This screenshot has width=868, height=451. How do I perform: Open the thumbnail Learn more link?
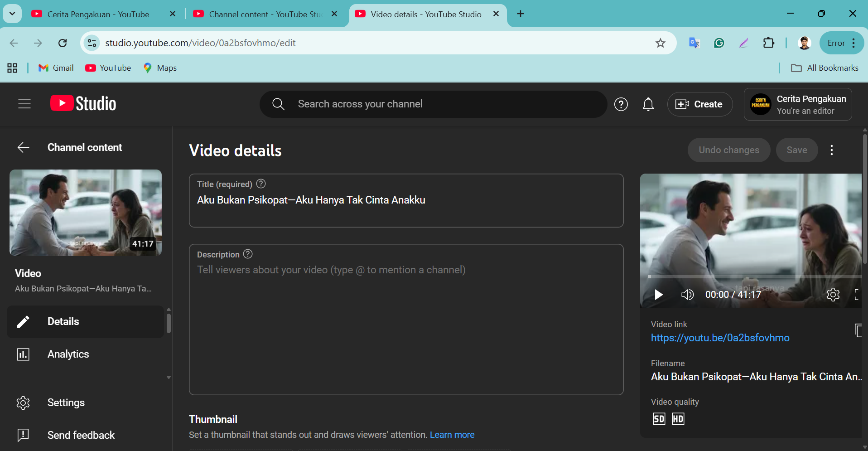click(452, 435)
